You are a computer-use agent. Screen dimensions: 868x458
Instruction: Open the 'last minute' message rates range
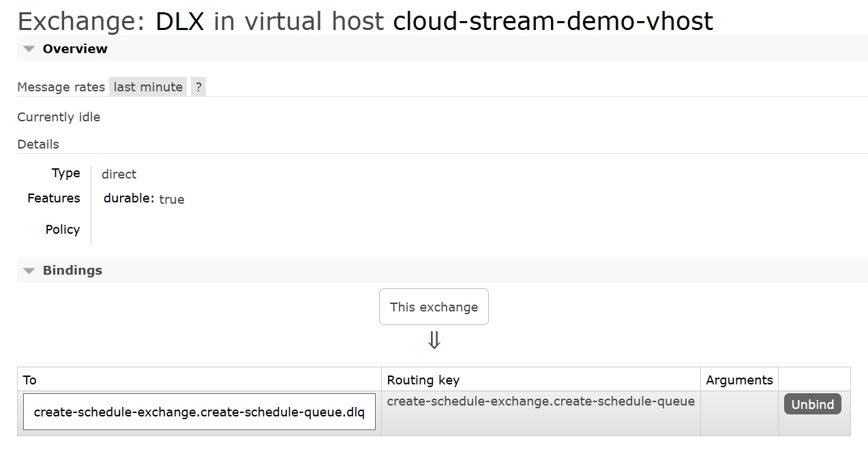point(148,87)
